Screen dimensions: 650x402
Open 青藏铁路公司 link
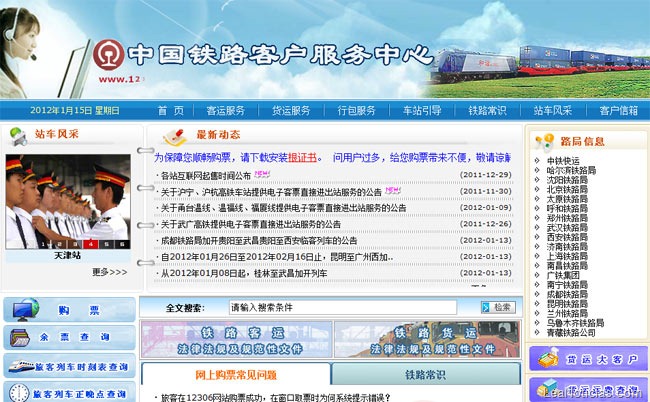point(571,332)
